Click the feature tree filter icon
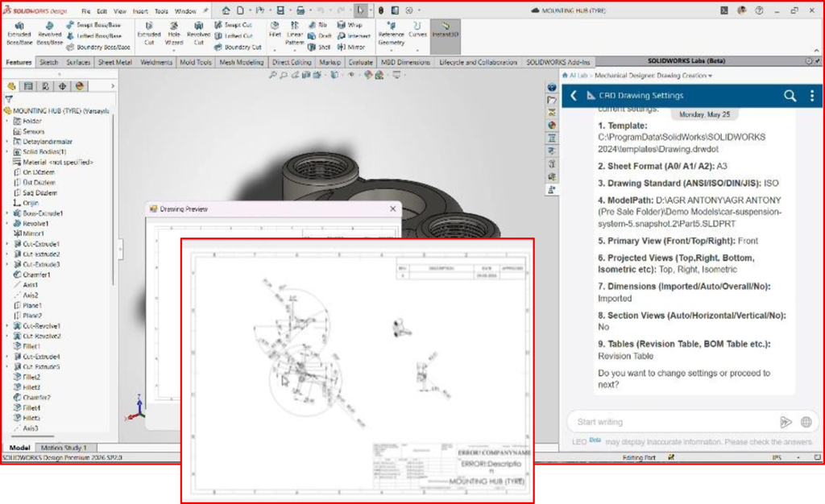This screenshot has width=825, height=504. [8, 99]
